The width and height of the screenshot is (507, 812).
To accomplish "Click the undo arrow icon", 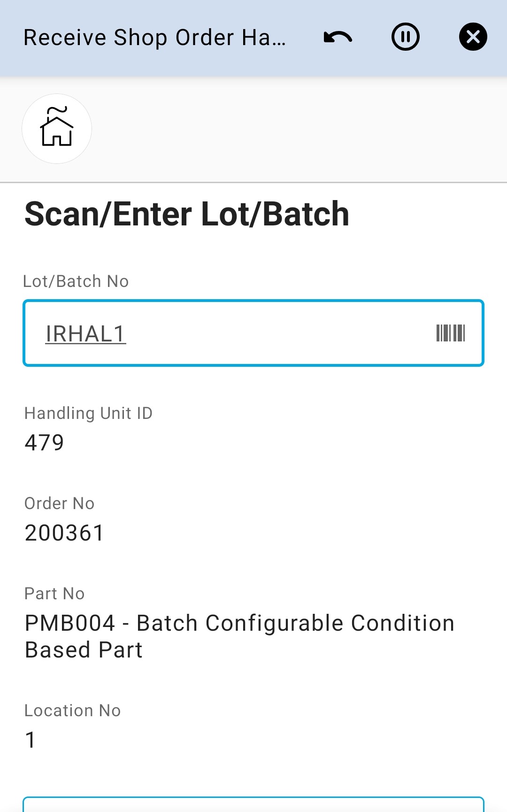I will click(x=338, y=37).
